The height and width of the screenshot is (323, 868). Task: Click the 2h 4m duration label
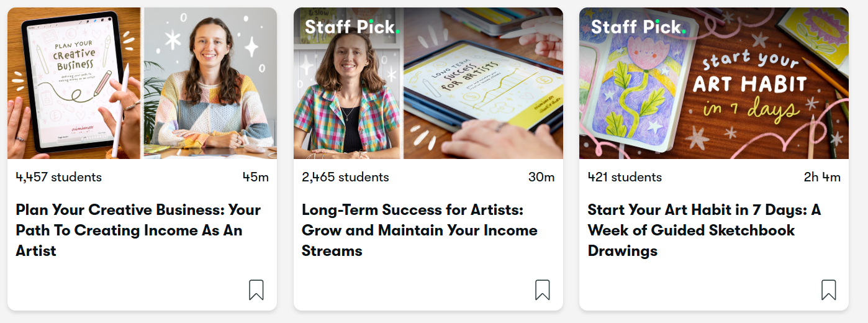point(822,177)
